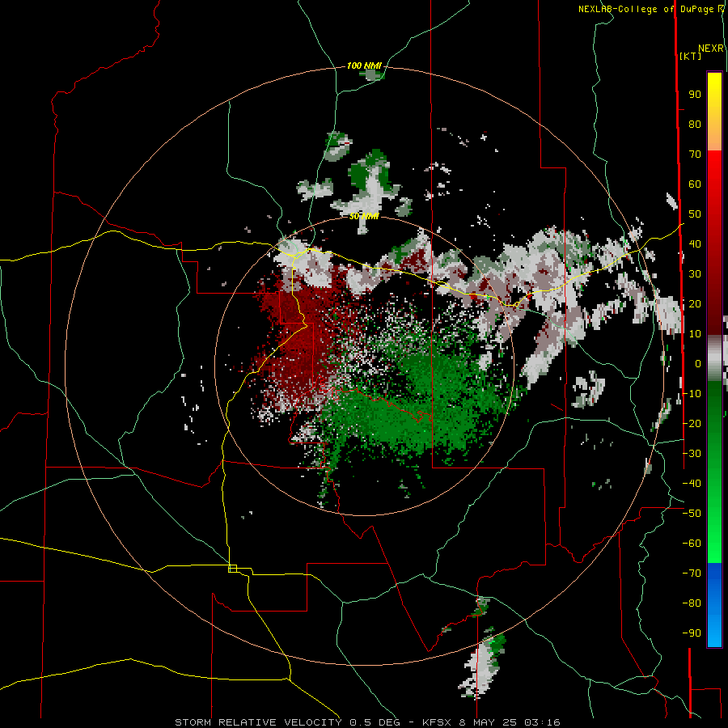Click the "100 NMI" range ring label

364,66
